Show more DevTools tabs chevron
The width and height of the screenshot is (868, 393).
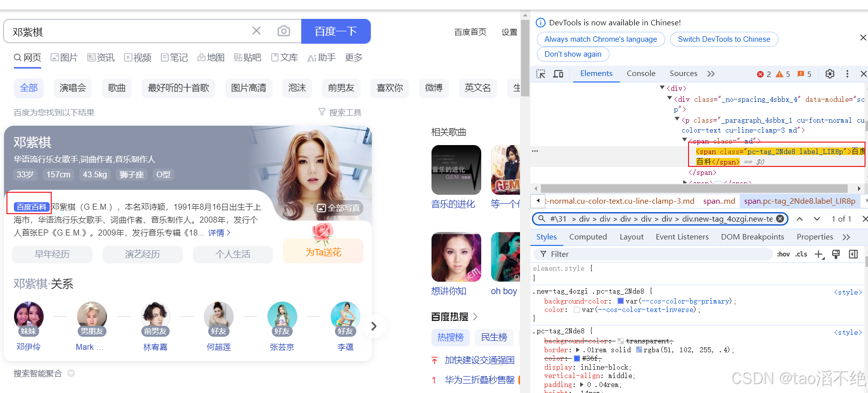(x=711, y=74)
